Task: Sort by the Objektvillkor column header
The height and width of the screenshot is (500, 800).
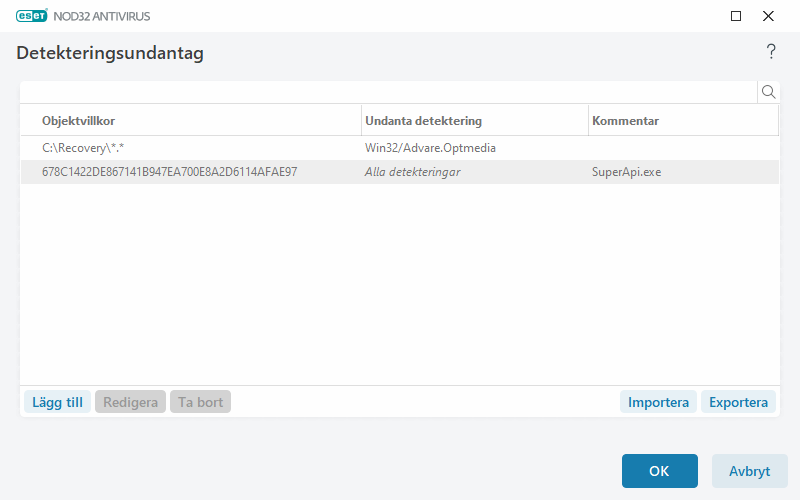Action: (190, 121)
